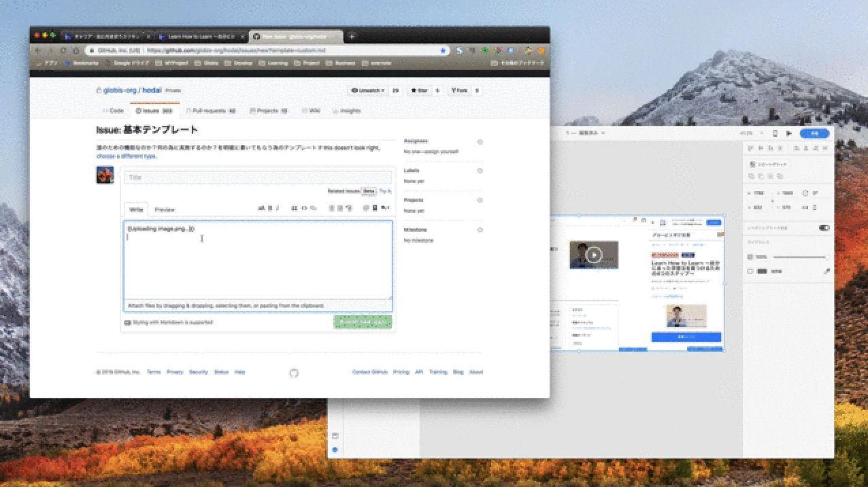Click the Terms link in GitHub footer
The height and width of the screenshot is (487, 868).
pyautogui.click(x=154, y=372)
